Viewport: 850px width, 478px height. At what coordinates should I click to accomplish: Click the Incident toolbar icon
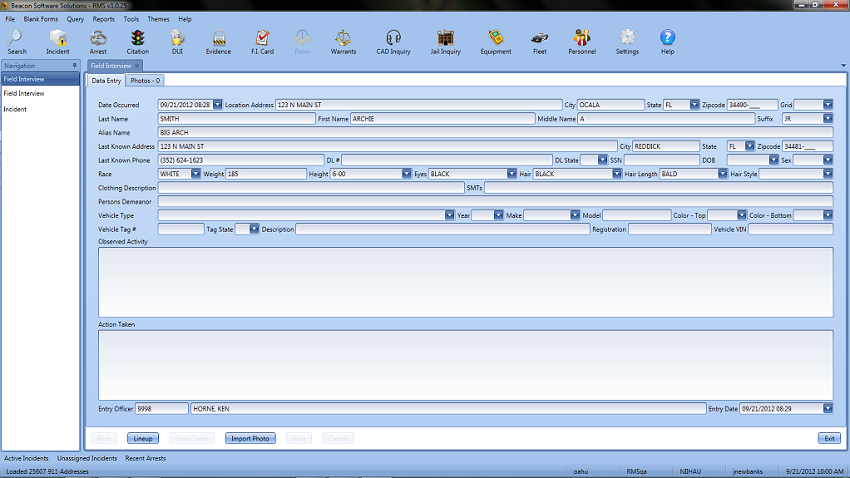tap(58, 39)
